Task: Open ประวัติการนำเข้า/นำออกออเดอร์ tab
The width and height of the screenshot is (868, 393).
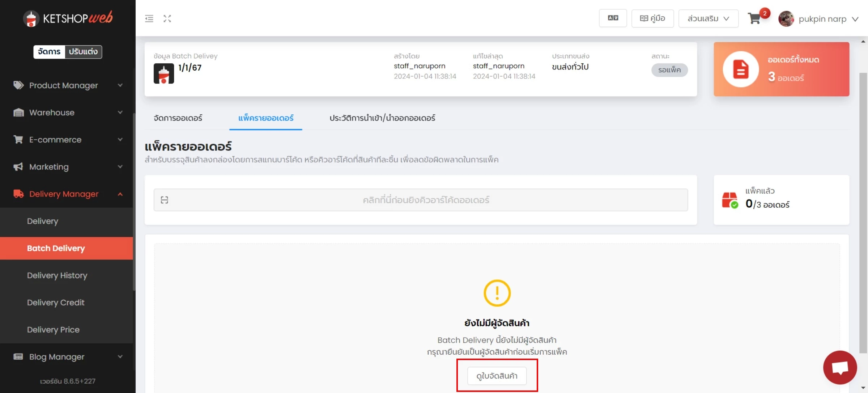Action: [382, 118]
